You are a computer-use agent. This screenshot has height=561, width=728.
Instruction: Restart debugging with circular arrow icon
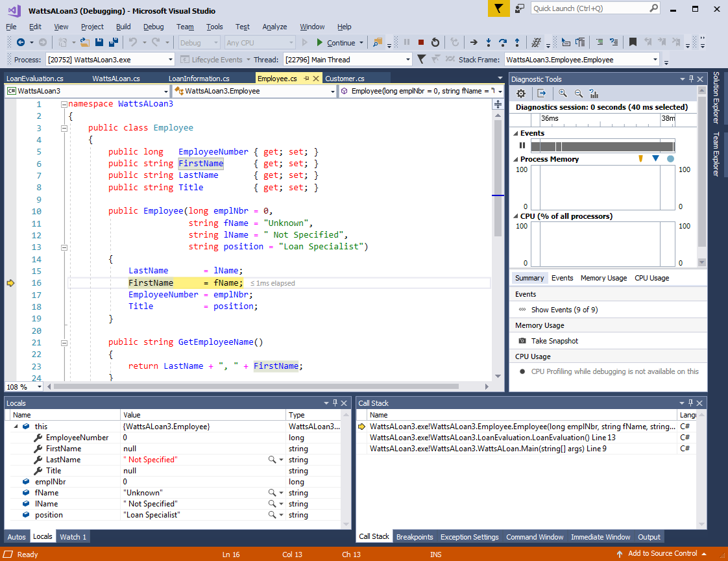(x=435, y=42)
